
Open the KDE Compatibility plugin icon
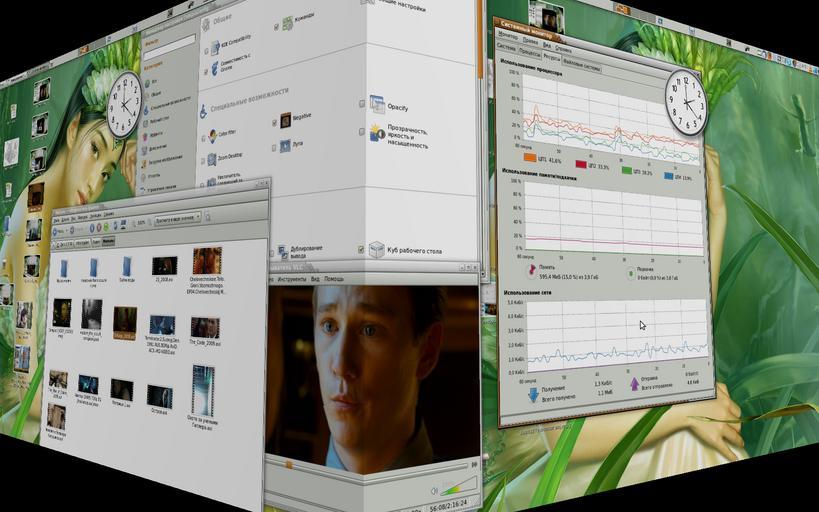[x=215, y=46]
